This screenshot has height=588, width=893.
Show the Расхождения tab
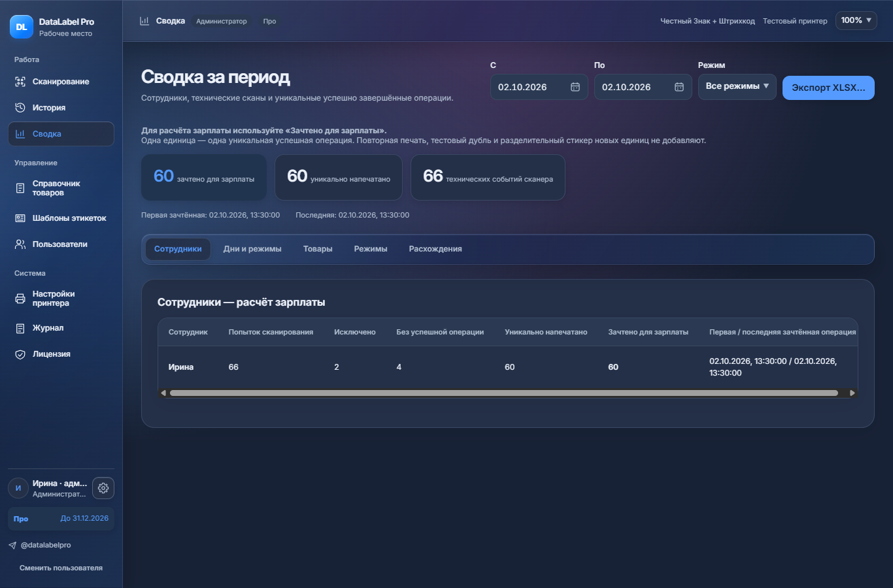point(435,249)
